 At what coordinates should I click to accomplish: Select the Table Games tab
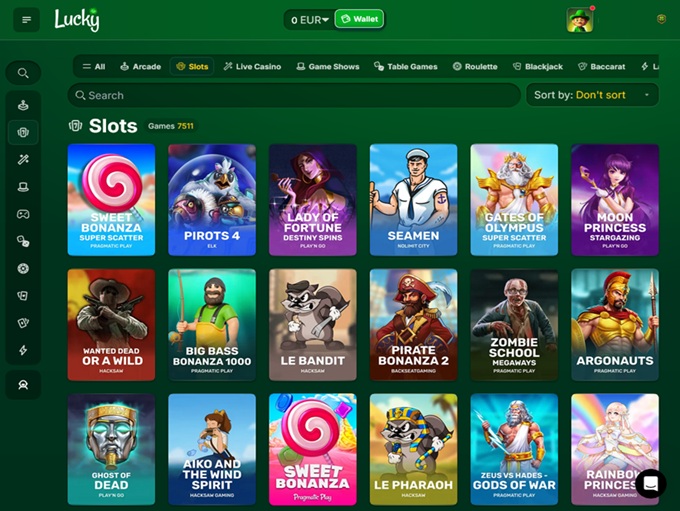pos(405,67)
